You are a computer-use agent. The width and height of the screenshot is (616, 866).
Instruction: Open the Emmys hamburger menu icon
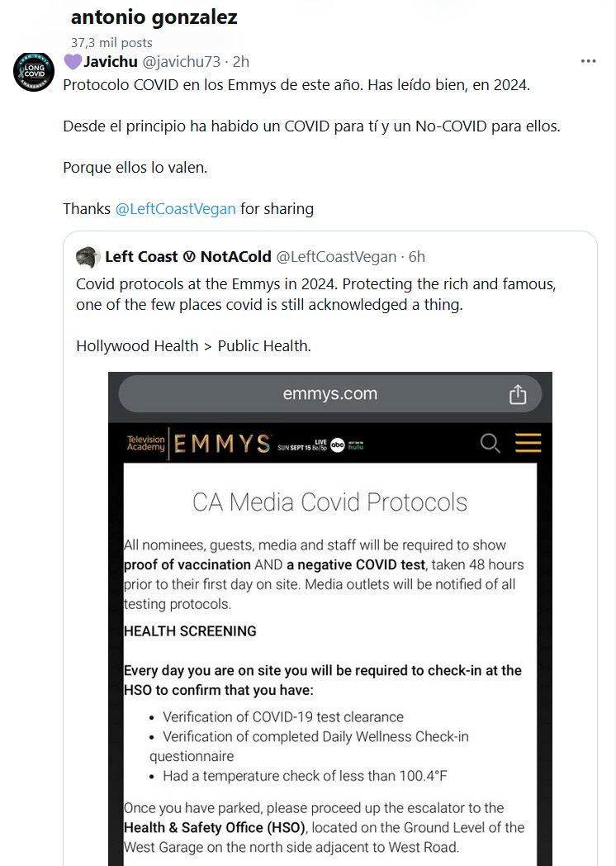tap(528, 443)
